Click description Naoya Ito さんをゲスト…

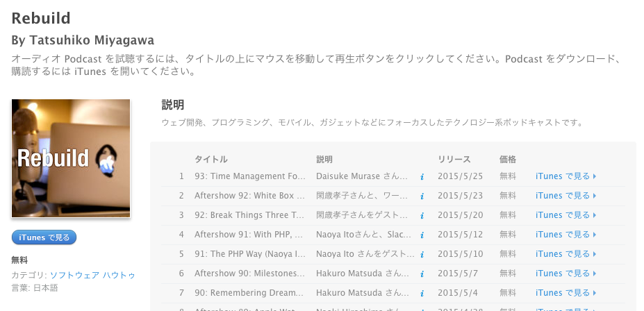[365, 254]
